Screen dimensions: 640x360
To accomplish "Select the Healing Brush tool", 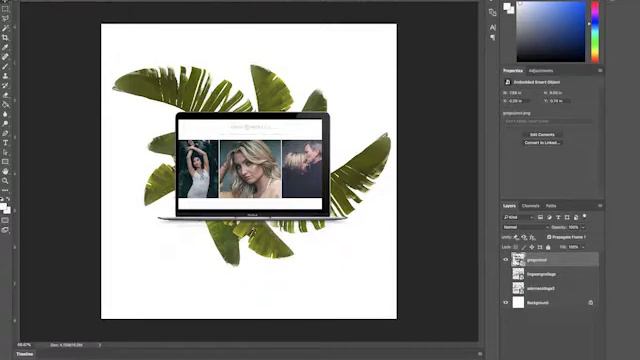I will [x=5, y=57].
